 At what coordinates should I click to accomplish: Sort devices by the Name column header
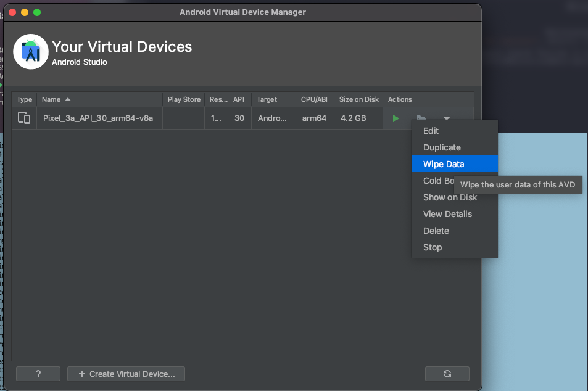coord(99,99)
